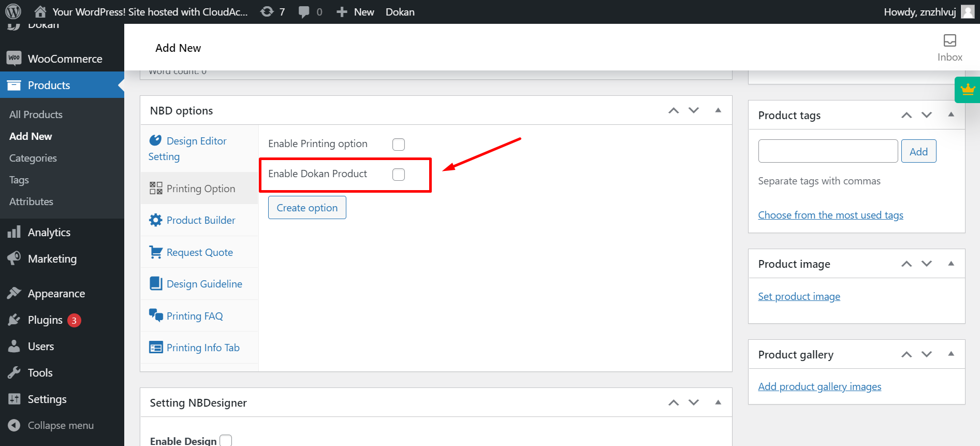Open the Attributes submenu item
980x446 pixels.
31,202
